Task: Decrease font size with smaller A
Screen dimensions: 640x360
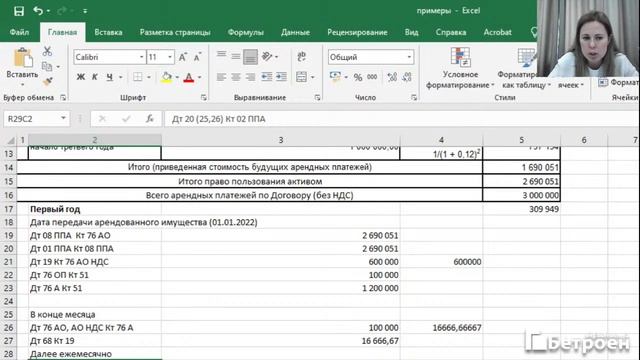Action: (x=198, y=57)
